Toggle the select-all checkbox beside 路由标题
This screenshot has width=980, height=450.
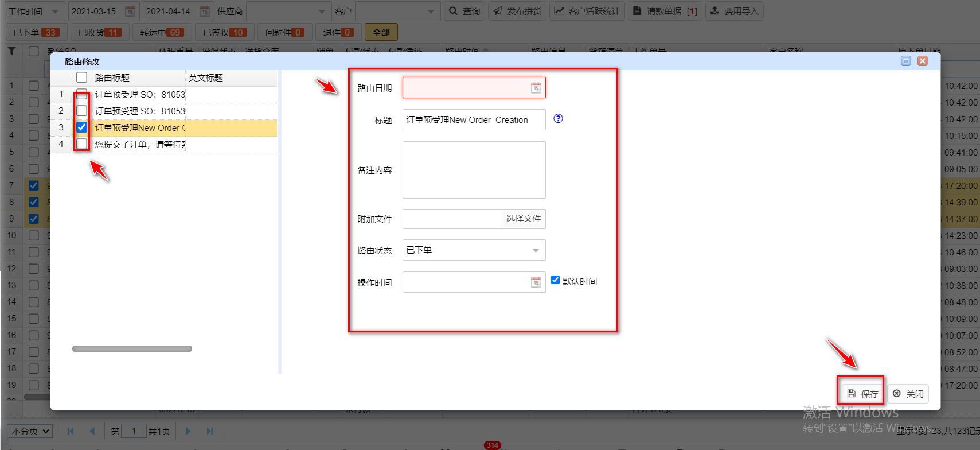pyautogui.click(x=82, y=77)
